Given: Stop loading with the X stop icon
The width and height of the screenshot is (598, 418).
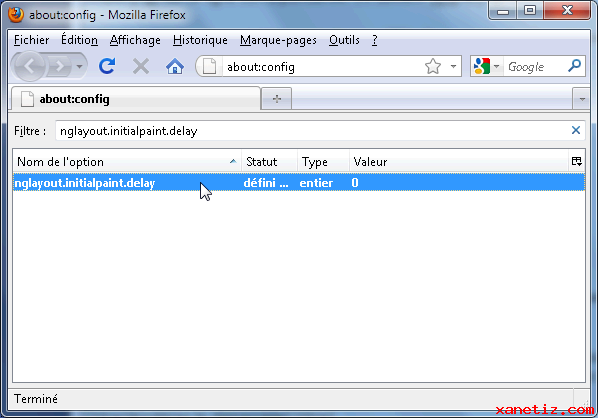Looking at the screenshot, I should [x=141, y=66].
